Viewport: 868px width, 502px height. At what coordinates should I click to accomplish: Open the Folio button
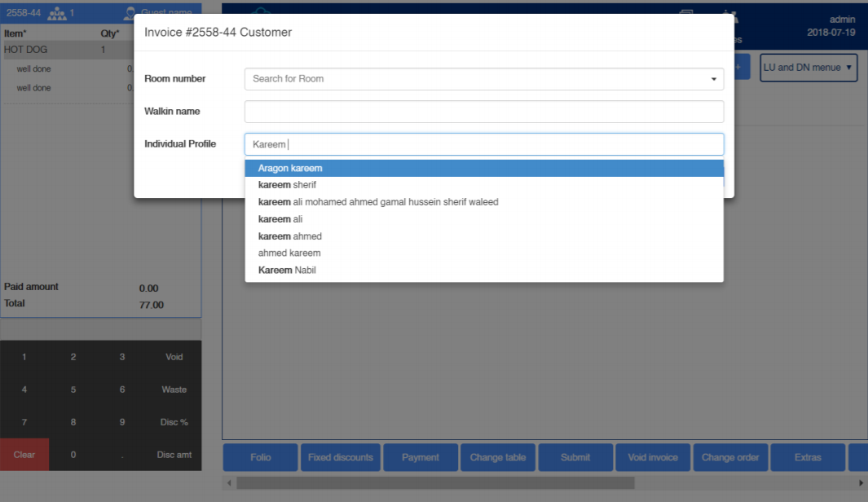[260, 457]
